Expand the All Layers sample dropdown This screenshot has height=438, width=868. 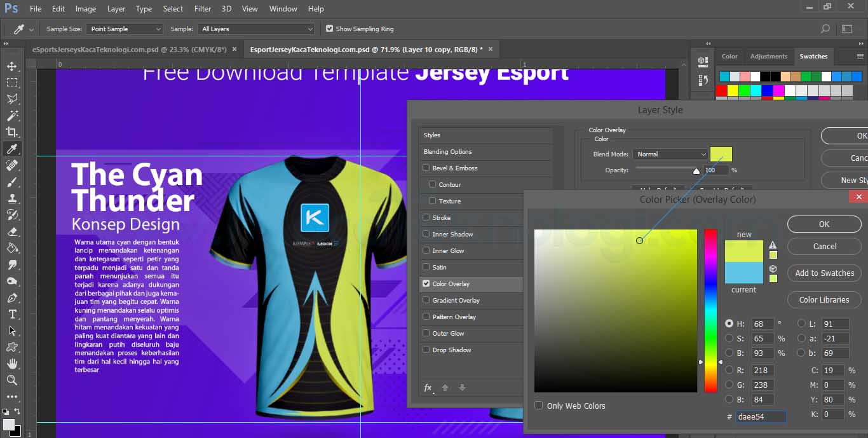pos(256,29)
